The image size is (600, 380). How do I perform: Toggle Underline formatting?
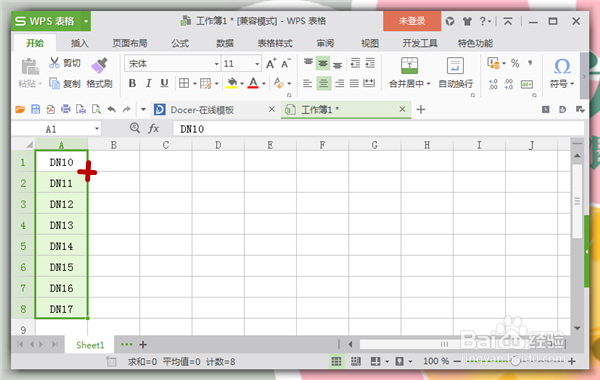click(x=165, y=83)
